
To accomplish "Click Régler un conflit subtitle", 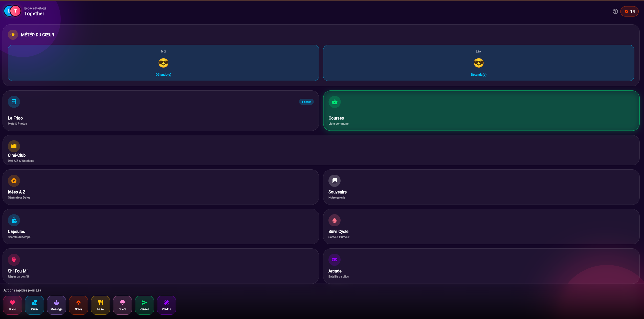I will pyautogui.click(x=18, y=276).
